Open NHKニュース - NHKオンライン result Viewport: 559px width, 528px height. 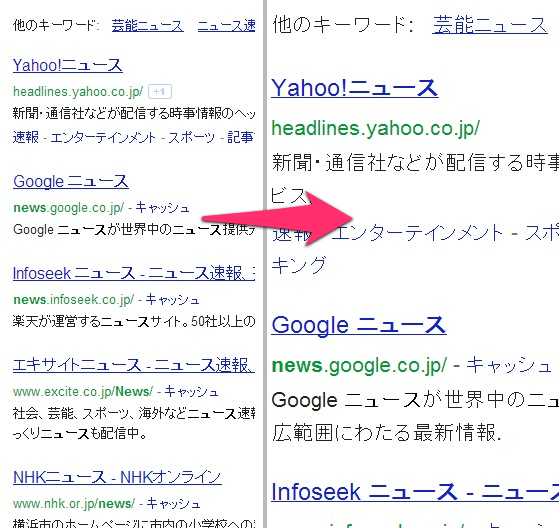(117, 477)
